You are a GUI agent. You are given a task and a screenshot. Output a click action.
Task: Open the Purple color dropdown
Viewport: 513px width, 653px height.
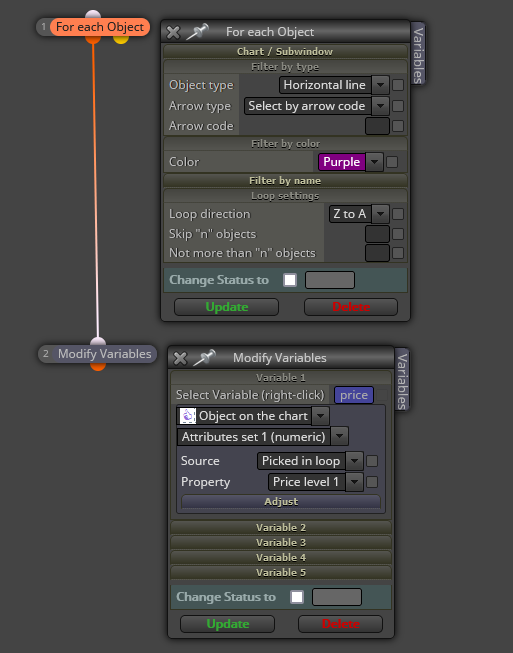pos(374,162)
